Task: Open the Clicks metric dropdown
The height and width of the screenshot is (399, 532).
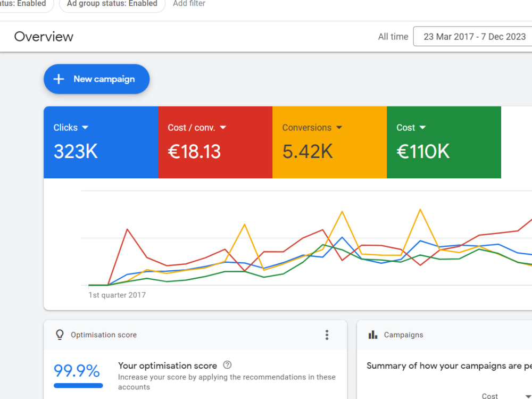Action: (x=85, y=127)
